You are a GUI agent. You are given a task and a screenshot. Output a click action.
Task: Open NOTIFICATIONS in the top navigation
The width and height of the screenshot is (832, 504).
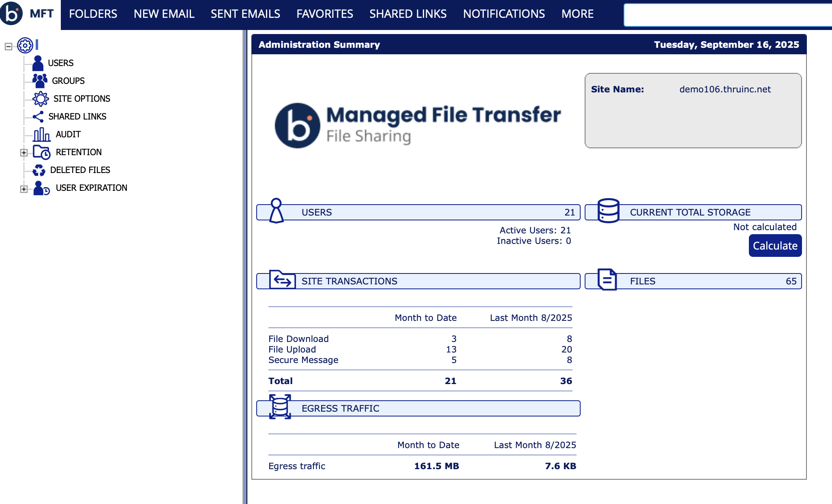504,14
